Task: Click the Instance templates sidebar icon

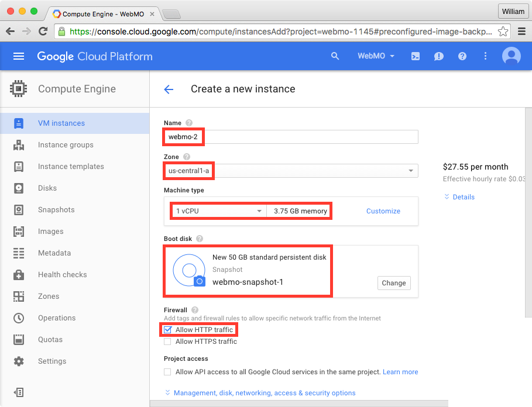Action: click(19, 167)
